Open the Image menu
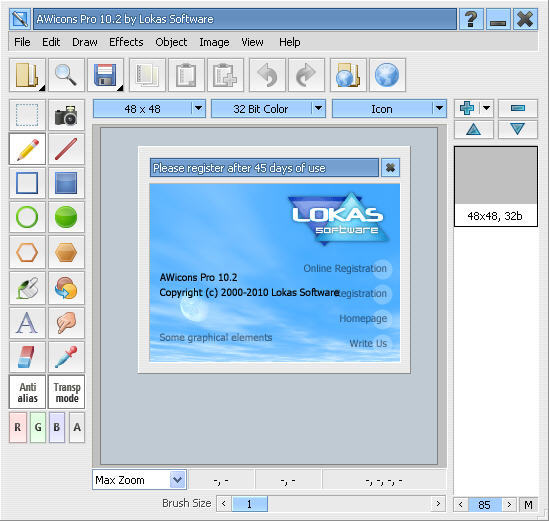This screenshot has width=549, height=521. click(x=214, y=42)
